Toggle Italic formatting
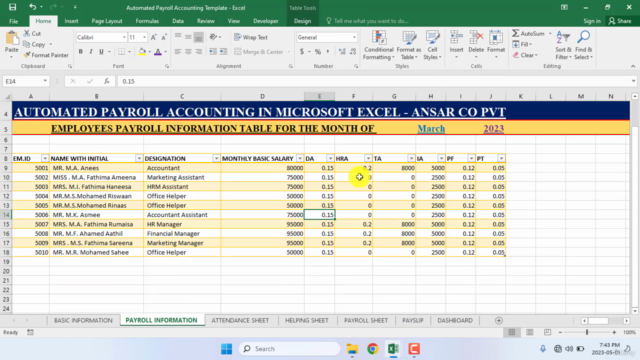This screenshot has width=640, height=360. [91, 52]
